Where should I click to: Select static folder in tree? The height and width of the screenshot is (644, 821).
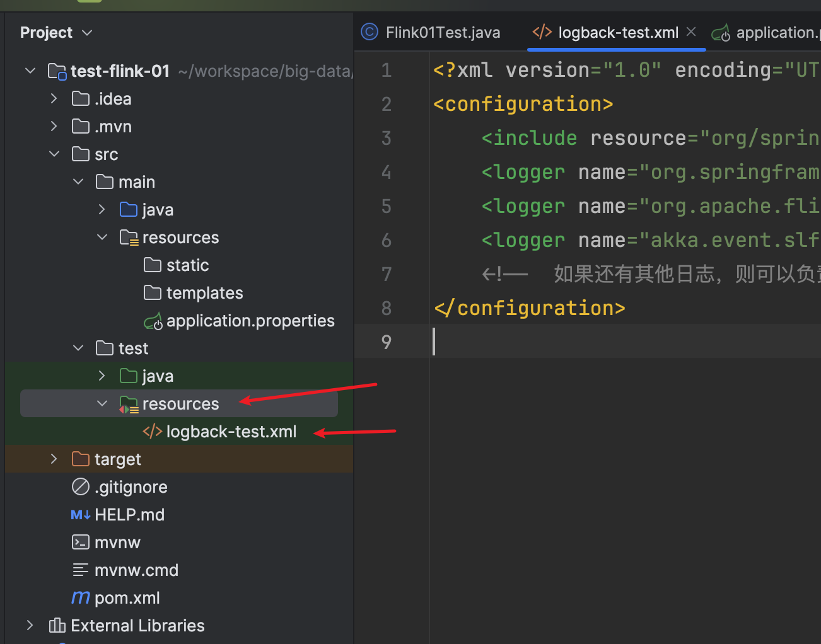coord(188,265)
